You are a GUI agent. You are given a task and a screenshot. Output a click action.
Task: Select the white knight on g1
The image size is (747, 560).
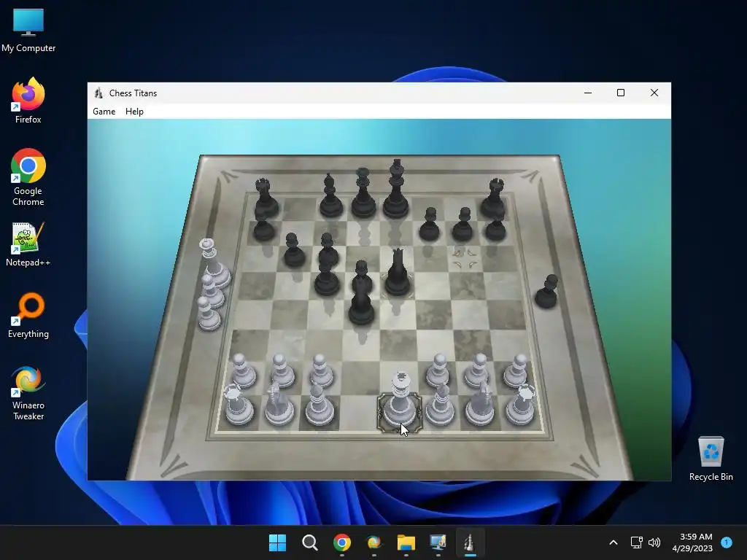(x=480, y=405)
